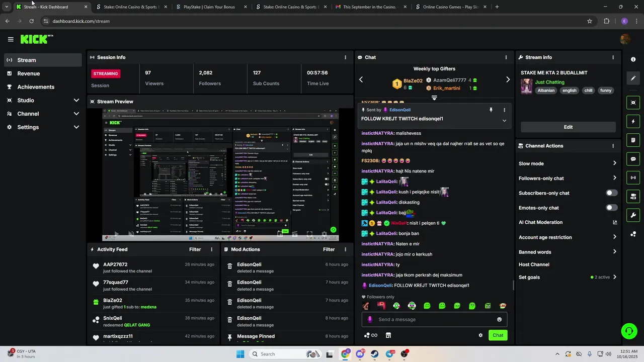Open the Mod Actions Filter
Viewport: 644px width, 362px height.
(329, 249)
